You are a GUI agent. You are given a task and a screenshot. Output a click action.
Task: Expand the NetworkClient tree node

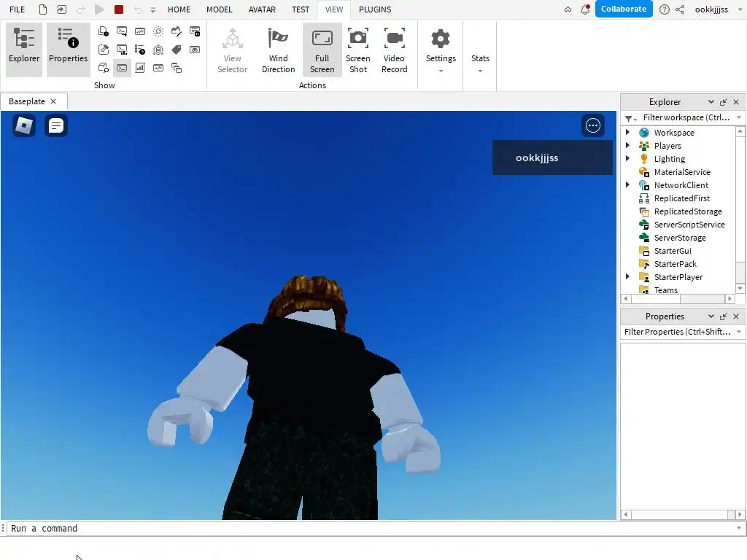tap(627, 184)
